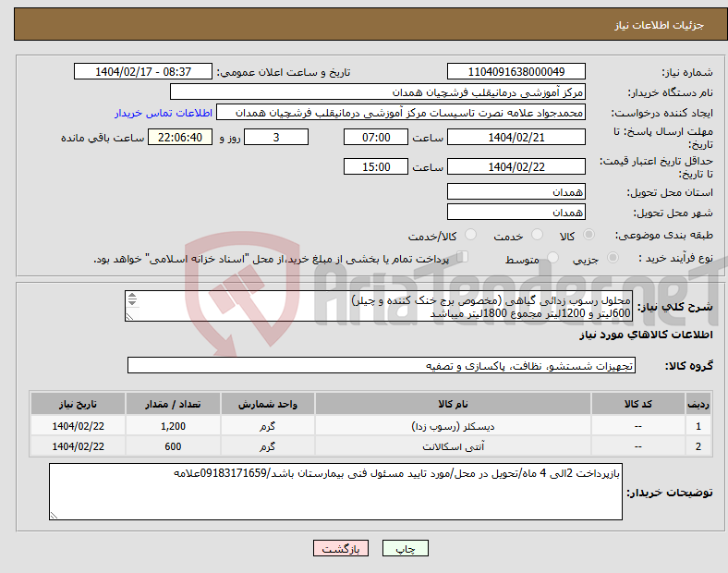Image resolution: width=728 pixels, height=573 pixels.
Task: Toggle the Islamic treasury payment checkbox
Action: [x=463, y=257]
